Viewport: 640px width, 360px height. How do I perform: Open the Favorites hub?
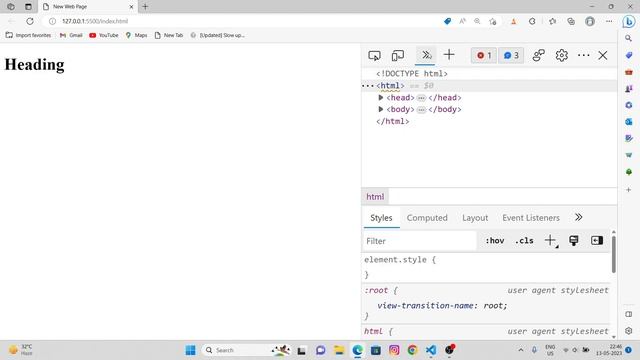click(553, 21)
